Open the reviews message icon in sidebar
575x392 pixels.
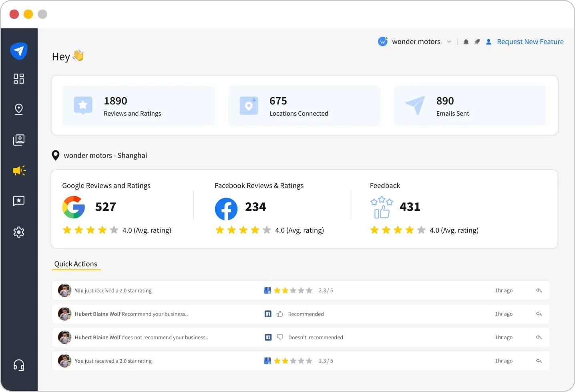(18, 201)
